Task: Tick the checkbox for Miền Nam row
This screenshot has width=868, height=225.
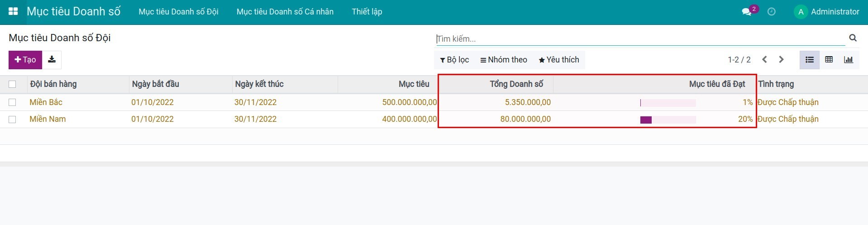Action: pyautogui.click(x=12, y=119)
